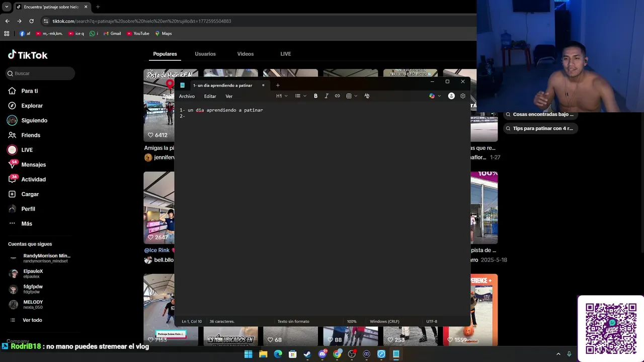Open the Editar menu in Notepad
This screenshot has height=362, width=644.
pyautogui.click(x=210, y=96)
